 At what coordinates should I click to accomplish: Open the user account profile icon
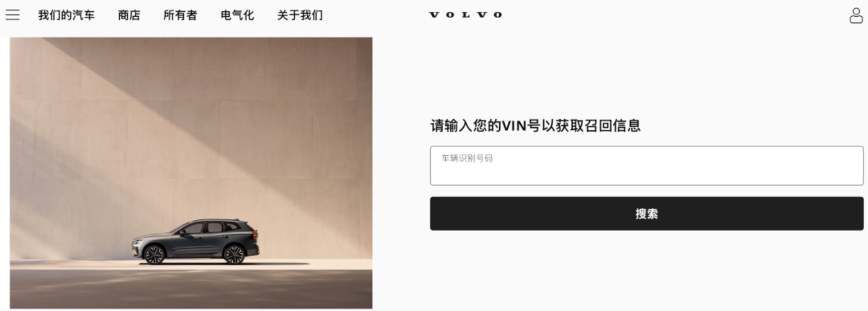(x=856, y=16)
